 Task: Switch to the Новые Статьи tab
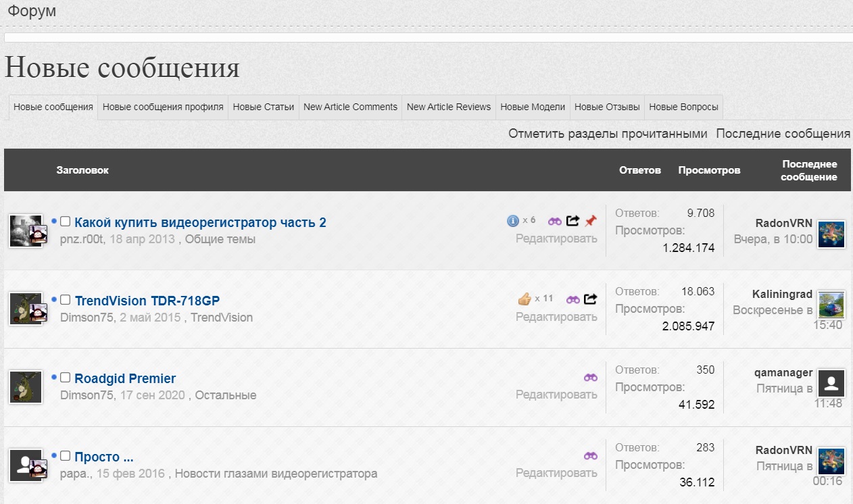click(x=264, y=107)
